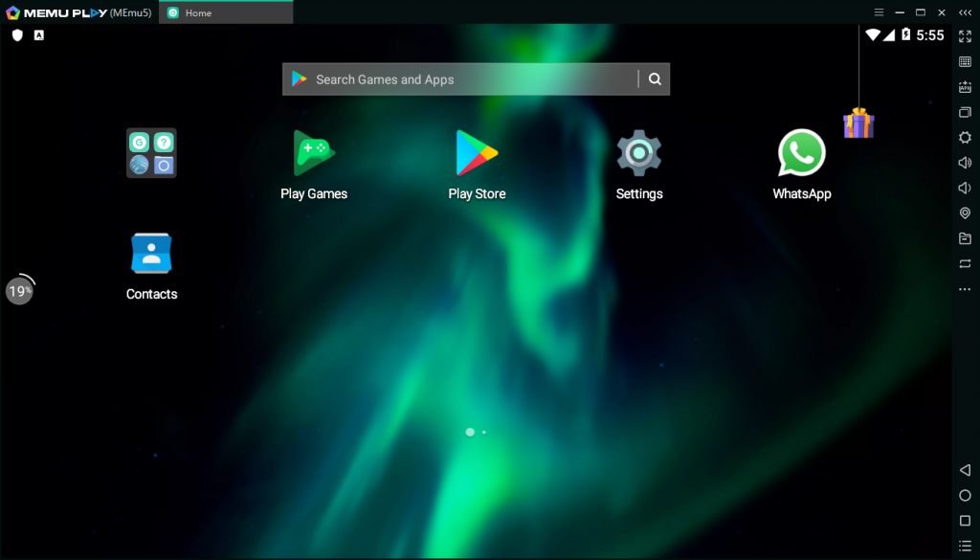Screen dimensions: 980x560
Task: Install an APK file
Action: [x=965, y=86]
